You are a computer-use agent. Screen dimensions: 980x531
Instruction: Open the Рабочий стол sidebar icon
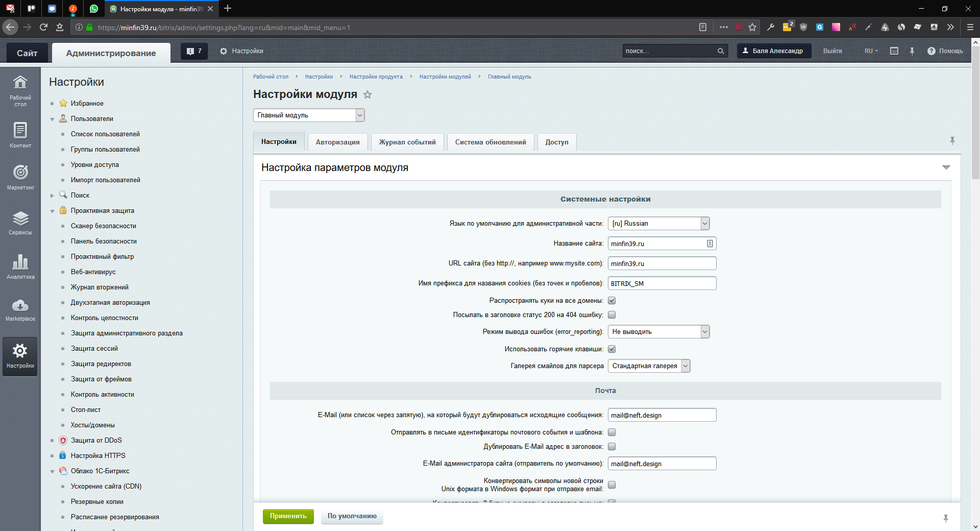tap(20, 90)
